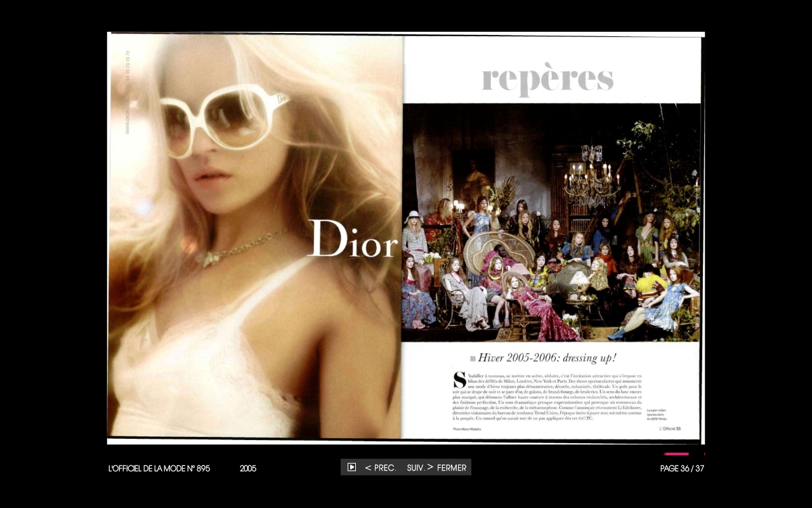Click the L'Officiel 35 page number

(x=670, y=429)
